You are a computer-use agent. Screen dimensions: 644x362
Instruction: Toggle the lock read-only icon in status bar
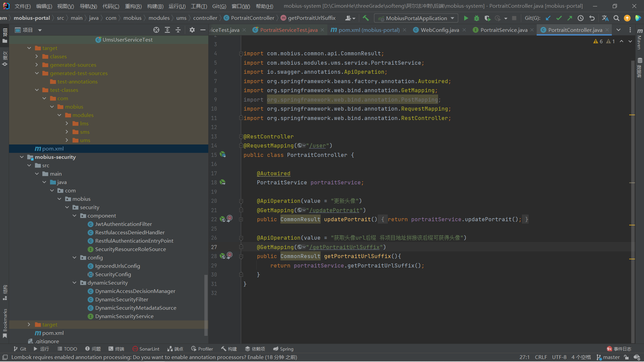pos(626,357)
